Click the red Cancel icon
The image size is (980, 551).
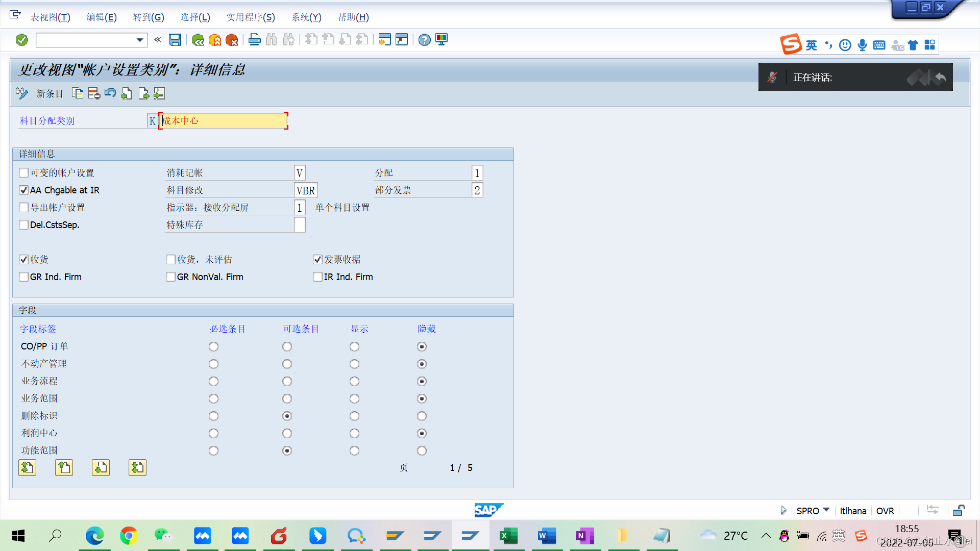[232, 40]
